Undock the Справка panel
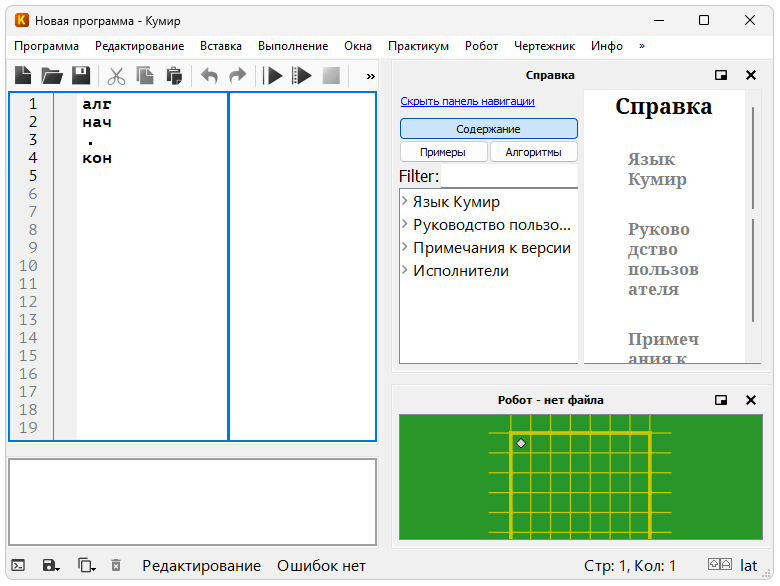780x586 pixels. click(x=721, y=75)
